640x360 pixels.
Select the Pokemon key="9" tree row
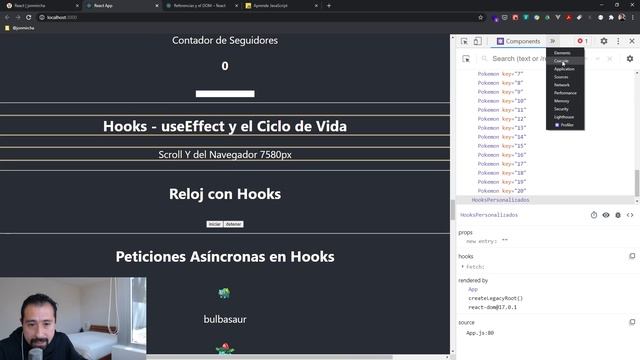coord(500,92)
